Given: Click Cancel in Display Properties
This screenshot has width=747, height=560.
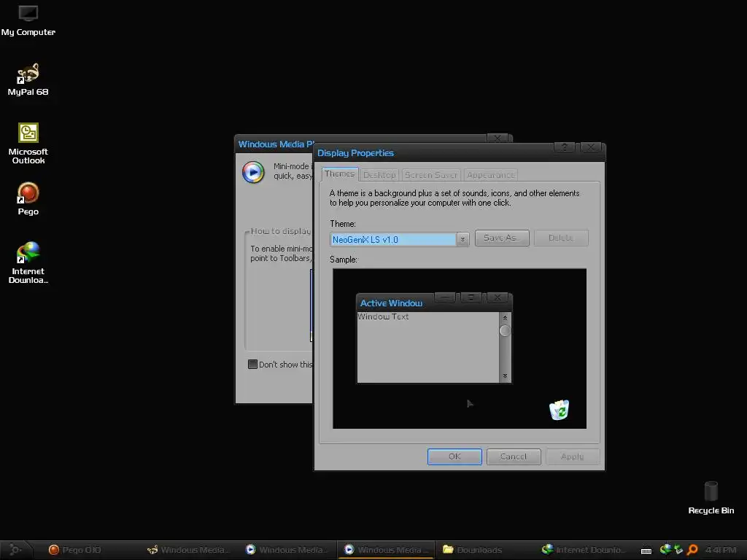Looking at the screenshot, I should [x=514, y=456].
